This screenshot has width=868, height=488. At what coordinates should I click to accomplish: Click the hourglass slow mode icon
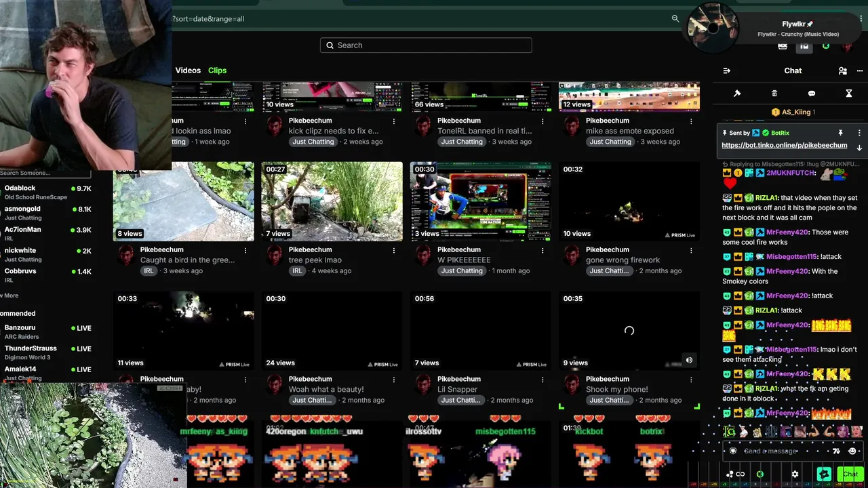click(848, 94)
